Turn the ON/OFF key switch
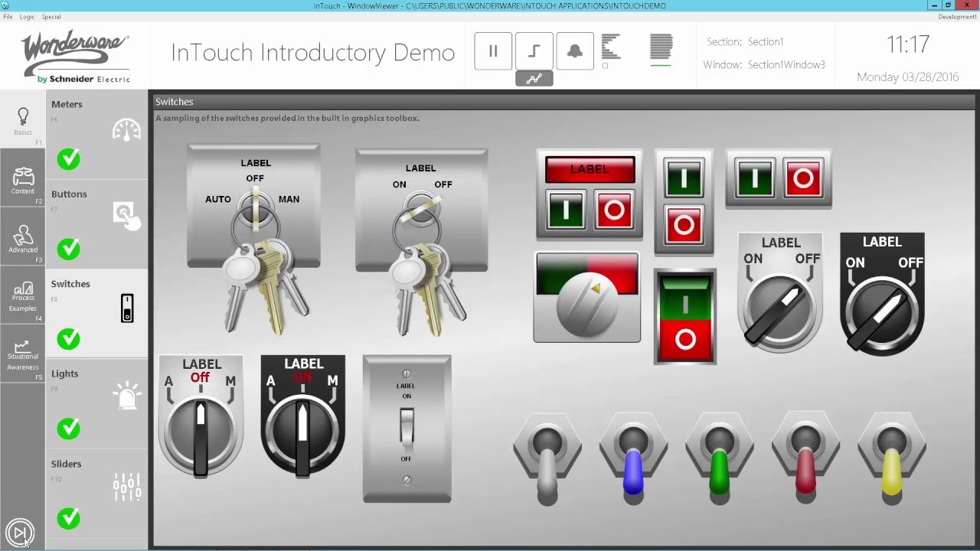 [x=421, y=209]
